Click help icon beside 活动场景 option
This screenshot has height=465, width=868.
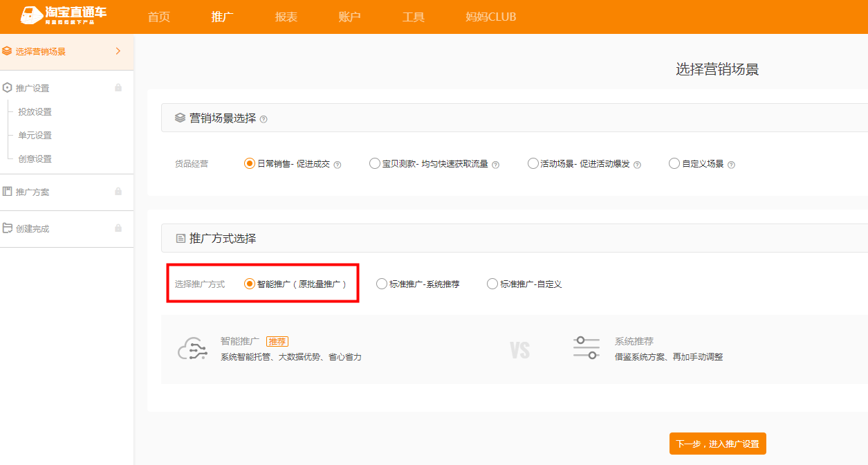tap(637, 165)
